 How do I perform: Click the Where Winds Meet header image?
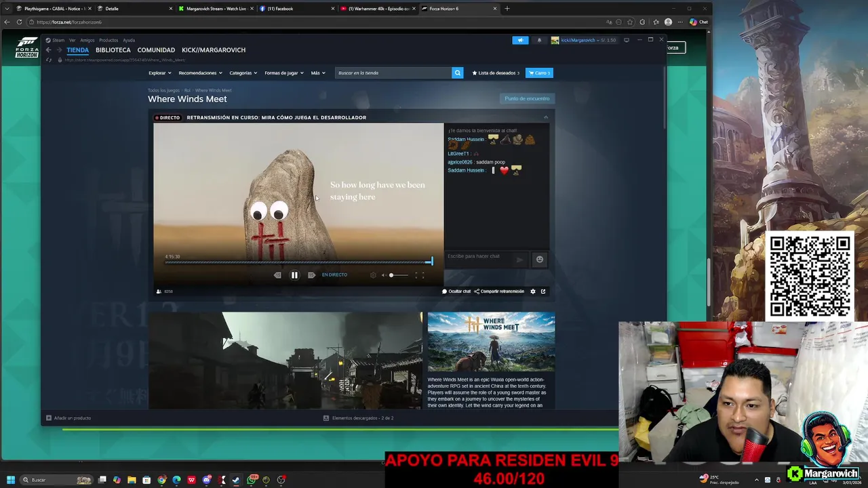491,342
